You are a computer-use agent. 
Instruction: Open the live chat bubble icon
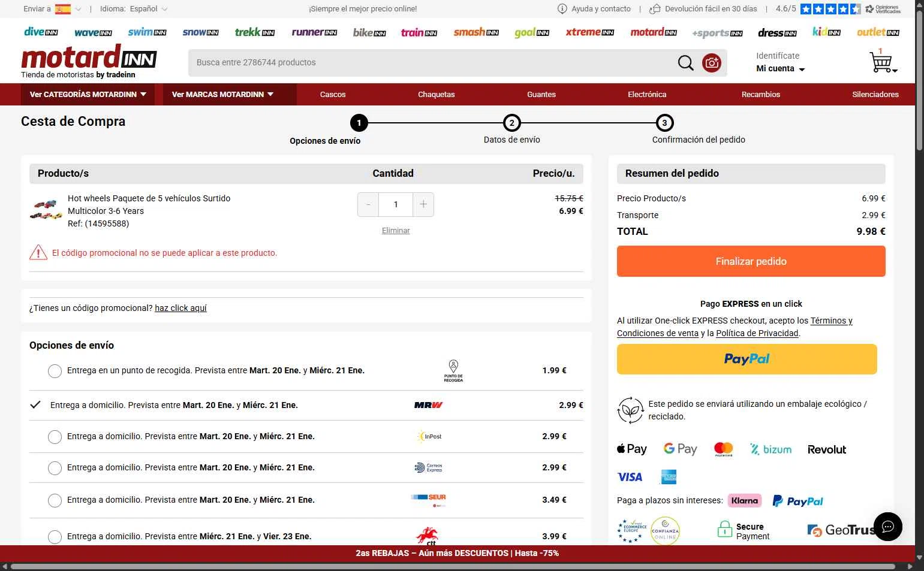point(888,527)
